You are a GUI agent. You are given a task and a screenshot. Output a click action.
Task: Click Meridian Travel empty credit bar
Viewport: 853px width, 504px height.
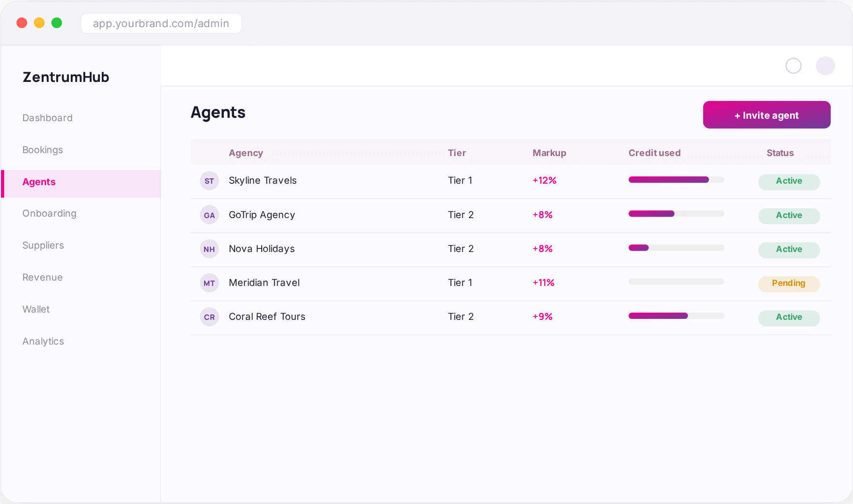click(x=676, y=282)
